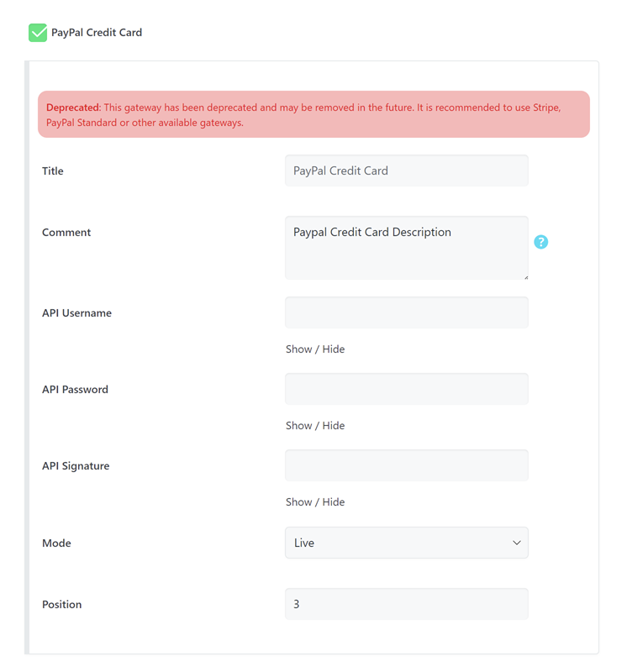The width and height of the screenshot is (627, 672).
Task: Toggle Show / Hide under API Username
Action: coord(315,349)
